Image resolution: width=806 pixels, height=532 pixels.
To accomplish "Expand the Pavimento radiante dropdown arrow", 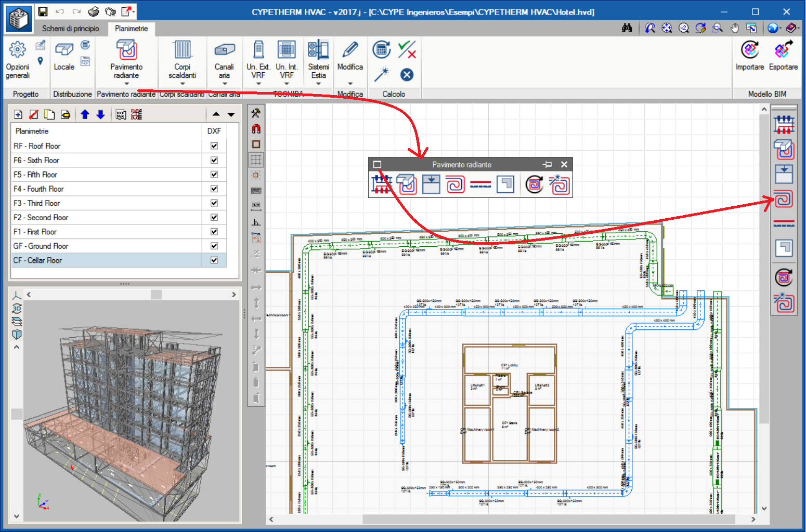I will click(126, 84).
